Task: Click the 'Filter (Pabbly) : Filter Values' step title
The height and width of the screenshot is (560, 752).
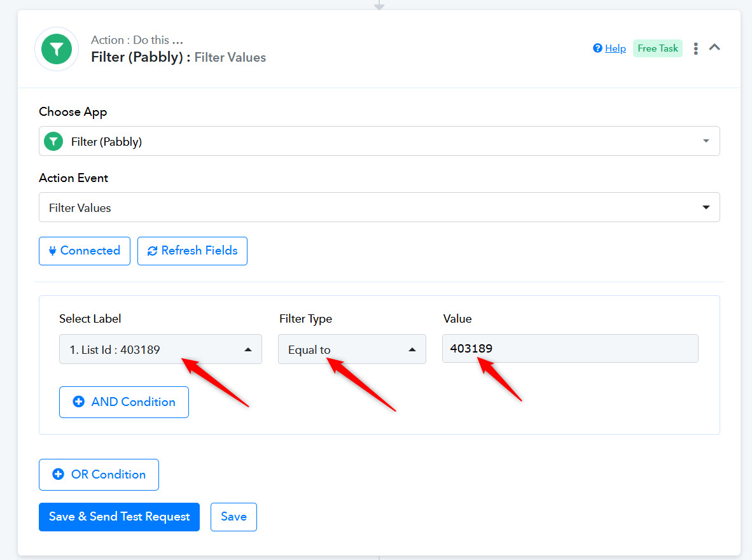Action: [178, 57]
